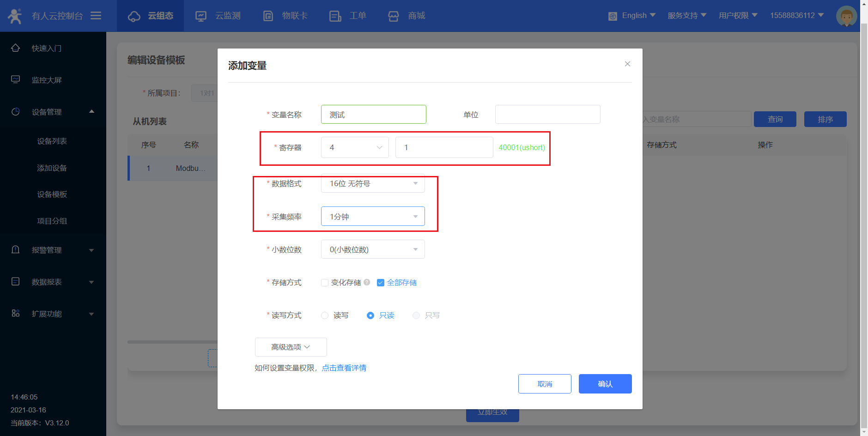This screenshot has width=868, height=436.
Task: Click the 确认 confirm button
Action: 605,384
